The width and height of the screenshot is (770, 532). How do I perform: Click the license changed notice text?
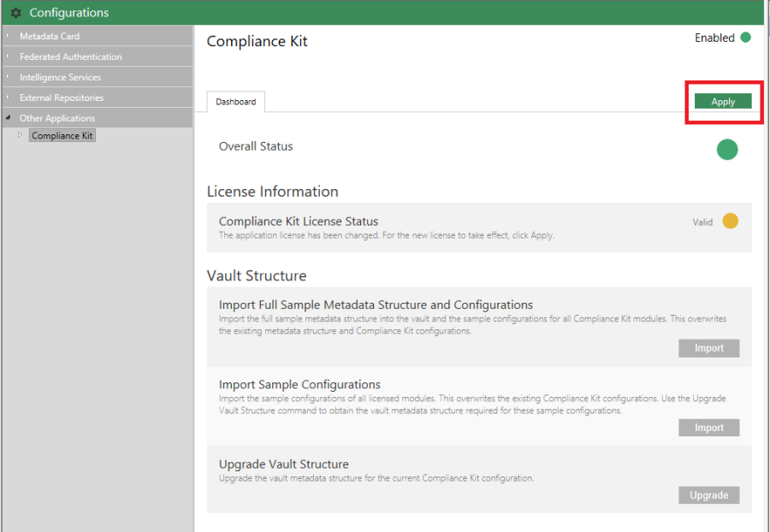tap(387, 235)
